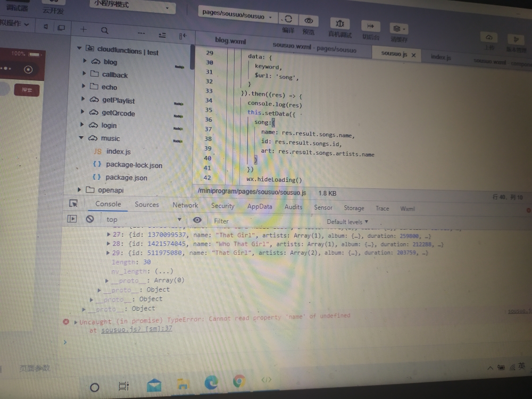Open File Explorer in the taskbar
532x399 pixels.
tap(183, 384)
